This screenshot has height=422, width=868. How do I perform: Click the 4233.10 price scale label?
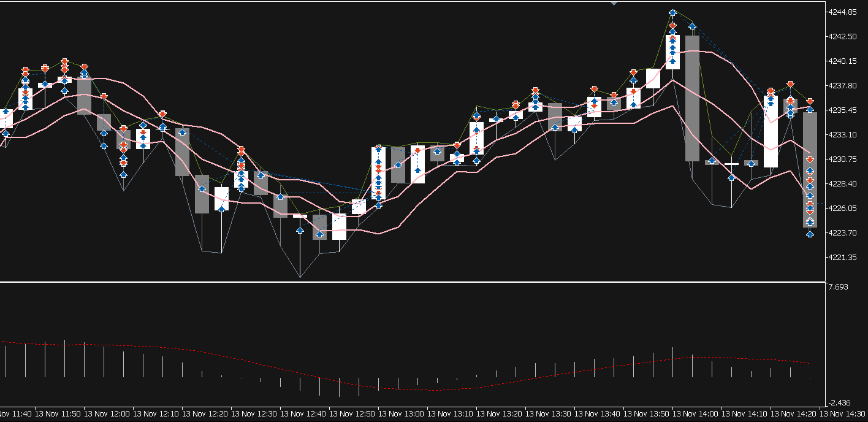coord(845,135)
